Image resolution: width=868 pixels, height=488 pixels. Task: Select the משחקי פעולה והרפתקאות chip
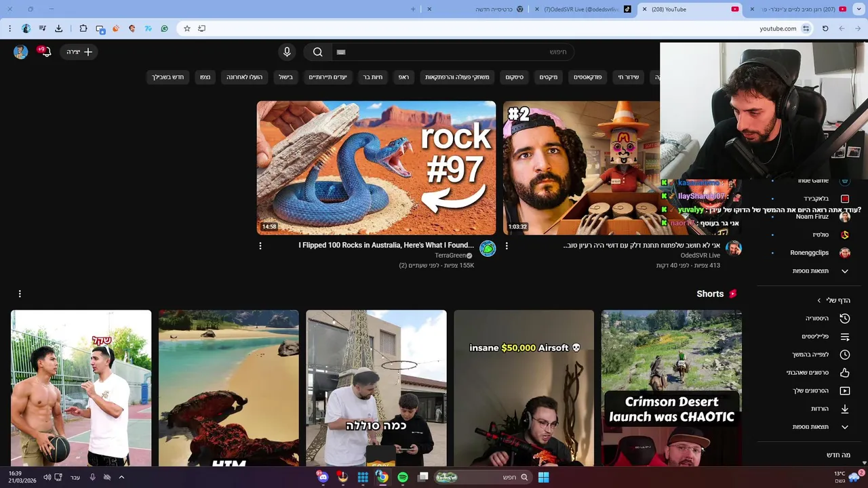457,77
